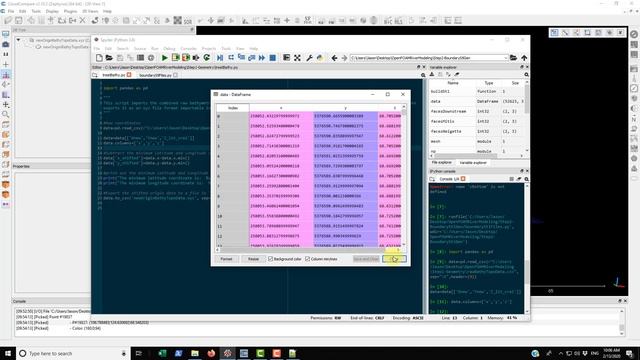The width and height of the screenshot is (640, 360).
Task: Click the Console 1/A tab close box
Action: [x=463, y=179]
